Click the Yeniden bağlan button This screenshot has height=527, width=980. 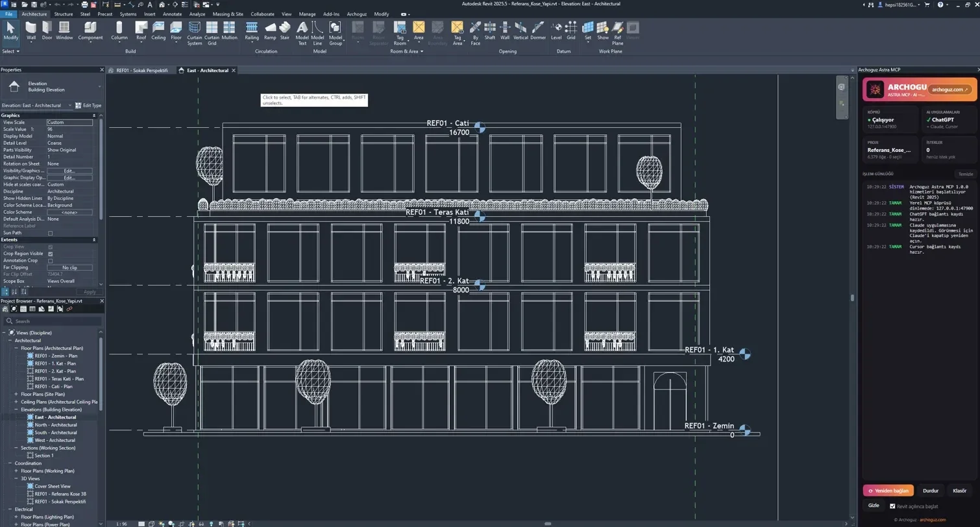tap(888, 491)
